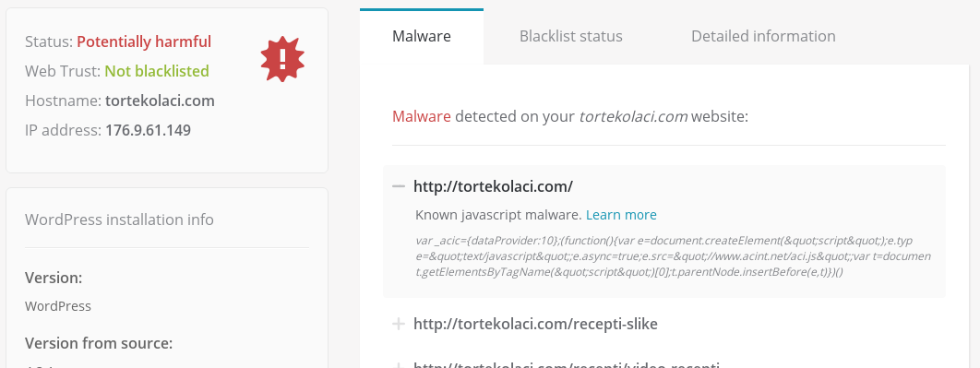
Task: Follow the Learn more link
Action: [x=621, y=215]
